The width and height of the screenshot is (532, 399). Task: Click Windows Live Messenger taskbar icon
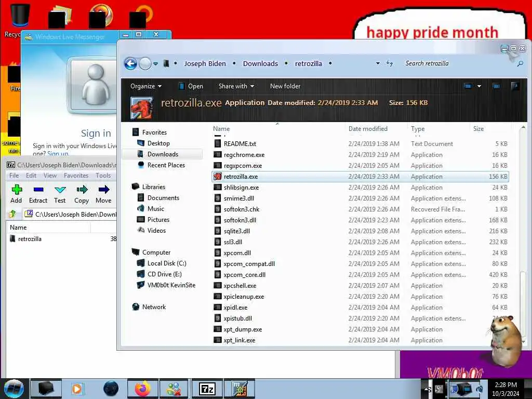[x=175, y=389]
